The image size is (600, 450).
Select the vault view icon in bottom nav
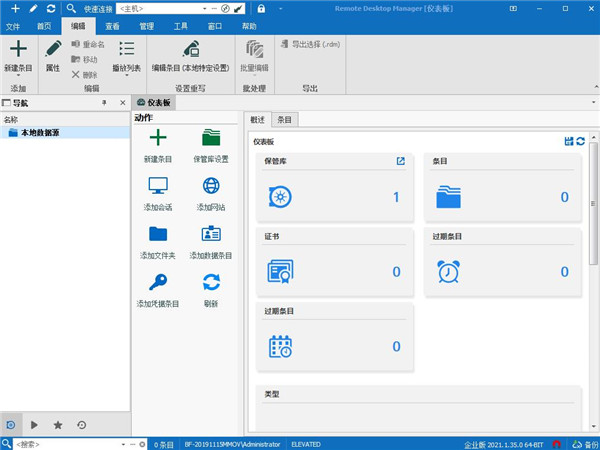pyautogui.click(x=11, y=425)
